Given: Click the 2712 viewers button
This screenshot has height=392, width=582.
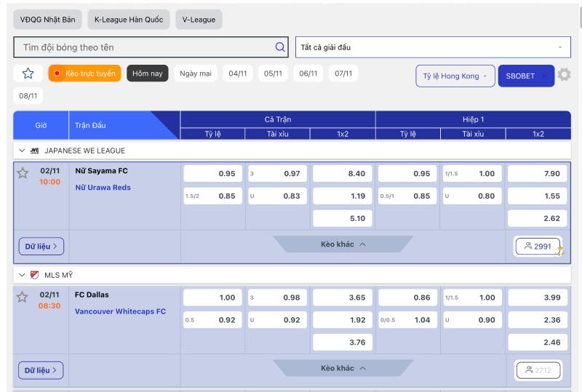Looking at the screenshot, I should coord(538,370).
